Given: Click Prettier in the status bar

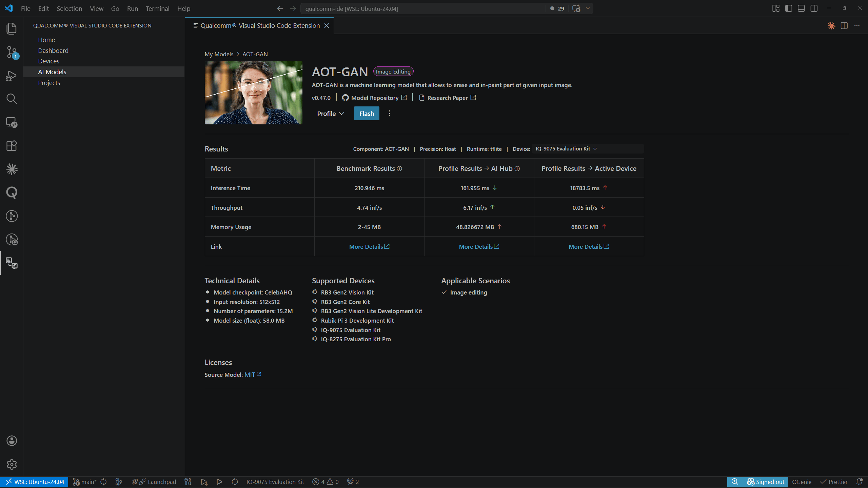Looking at the screenshot, I should click(833, 482).
